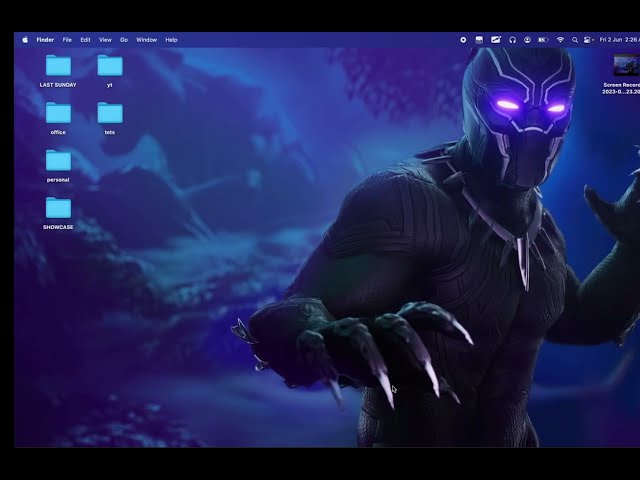Click the headphones icon in menu bar
Screen dimensions: 640x480
[512, 40]
